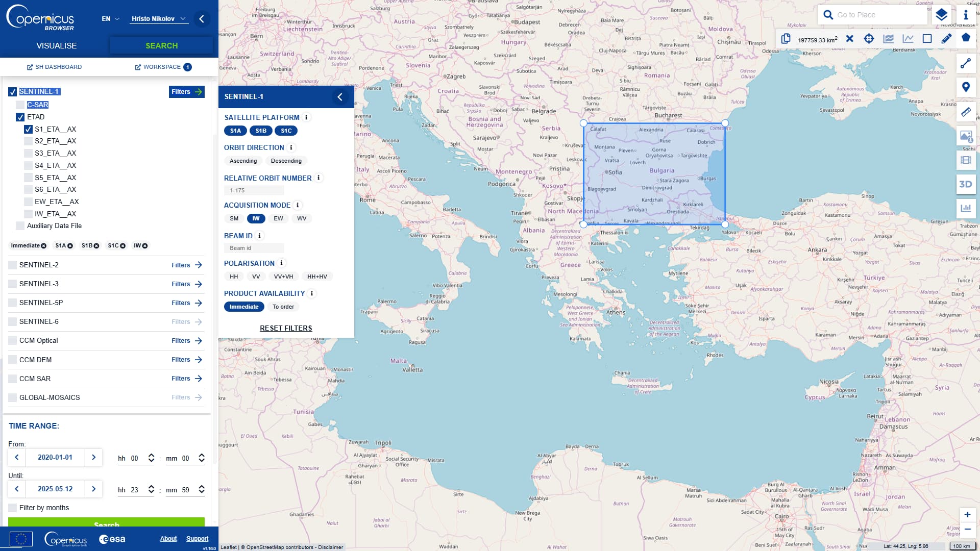Open the histogram tool
980x551 pixels.
(966, 208)
